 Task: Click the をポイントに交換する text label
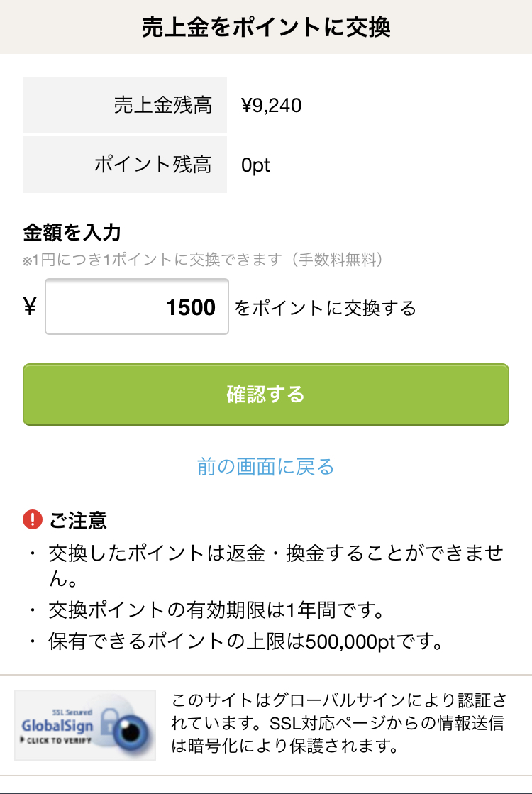click(x=326, y=308)
